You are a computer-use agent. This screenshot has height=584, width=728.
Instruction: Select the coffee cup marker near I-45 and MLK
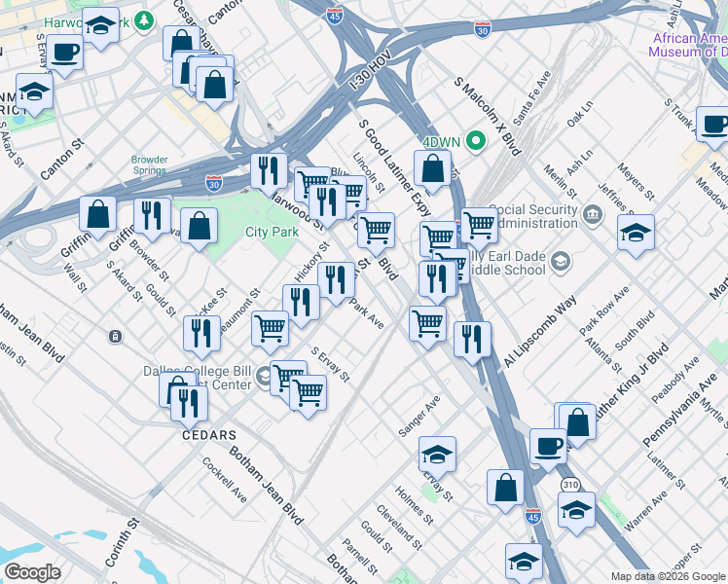(548, 450)
